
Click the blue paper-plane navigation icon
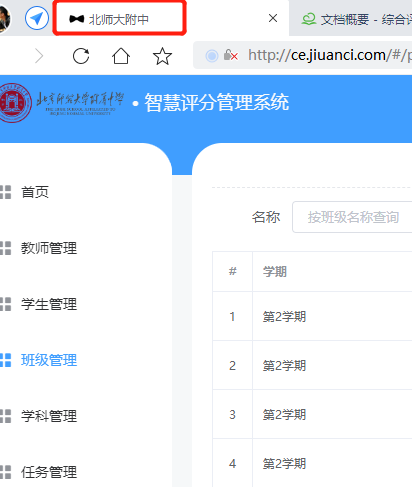coord(37,18)
